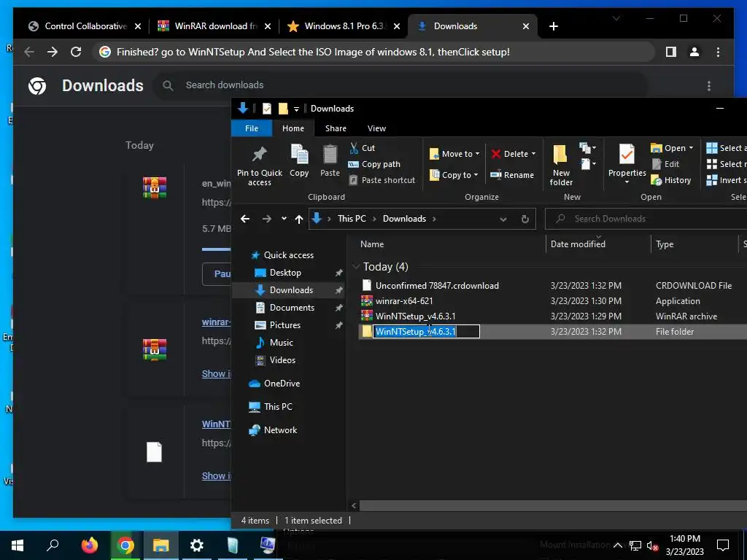Screen dimensions: 747x560
Task: Select Documents in navigation pane
Action: coord(292,308)
